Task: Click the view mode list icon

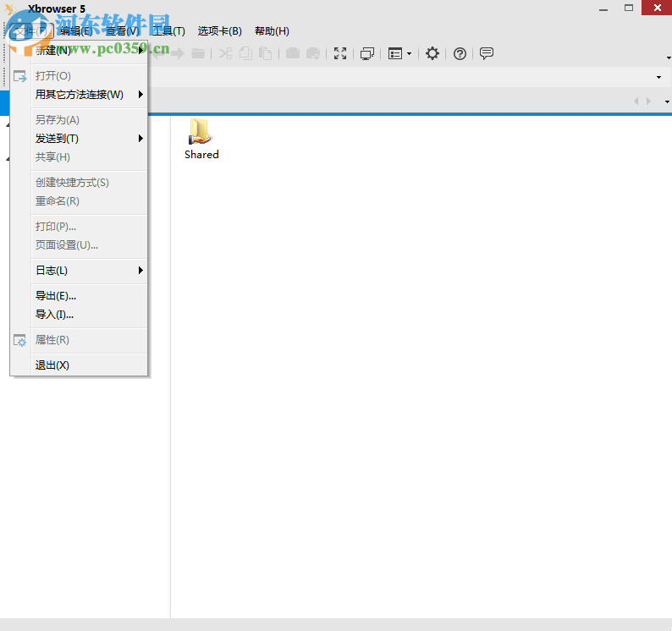Action: pos(395,53)
